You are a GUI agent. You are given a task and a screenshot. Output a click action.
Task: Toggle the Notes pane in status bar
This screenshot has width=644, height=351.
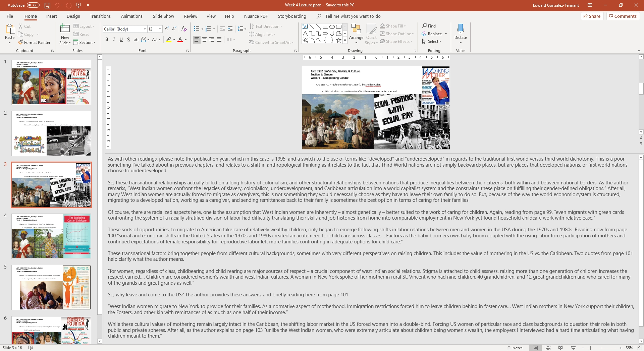pyautogui.click(x=515, y=348)
